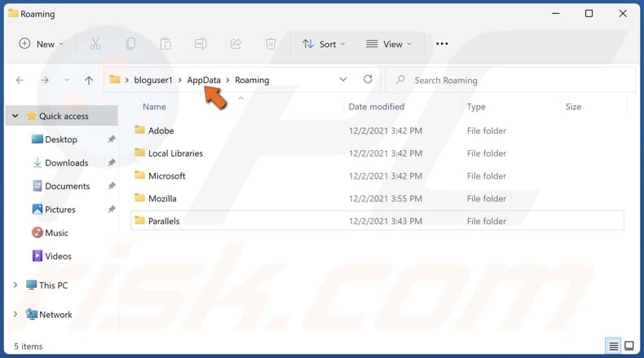Click the Roaming folder icon in title bar
644x358 pixels.
click(x=13, y=14)
